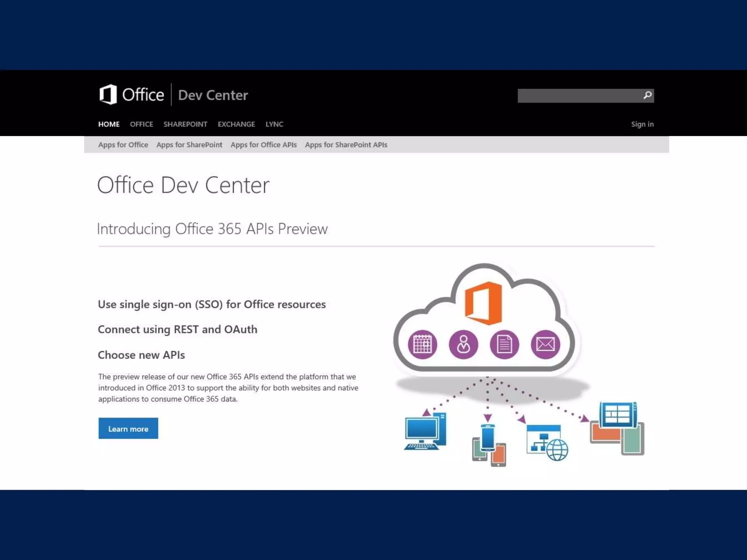Click the website globe diagram icon
The image size is (747, 560).
click(547, 442)
